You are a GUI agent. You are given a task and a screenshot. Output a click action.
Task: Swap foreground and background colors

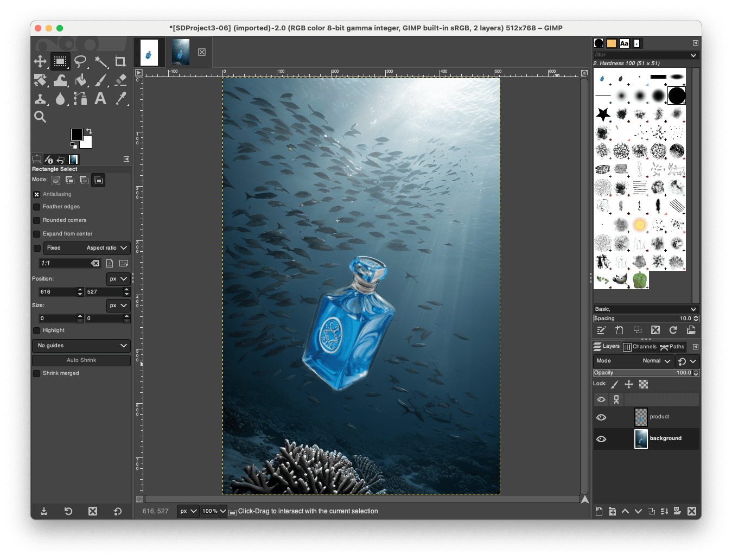pos(89,131)
